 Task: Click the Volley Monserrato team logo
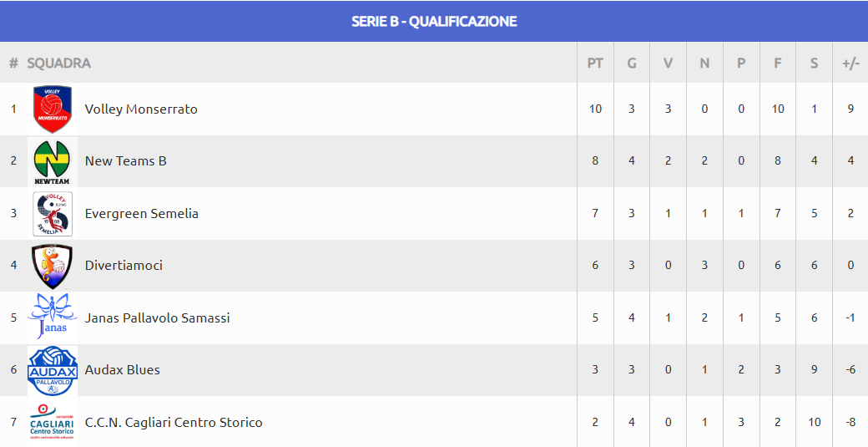pos(53,109)
